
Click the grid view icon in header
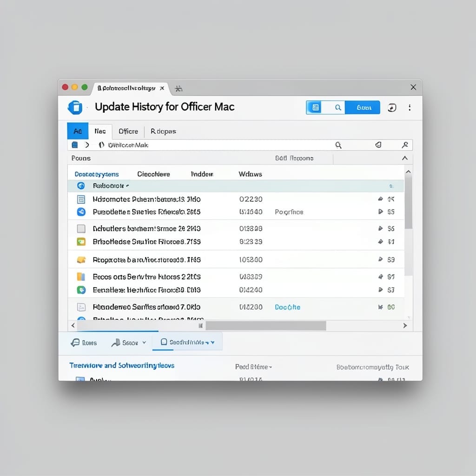[x=316, y=107]
